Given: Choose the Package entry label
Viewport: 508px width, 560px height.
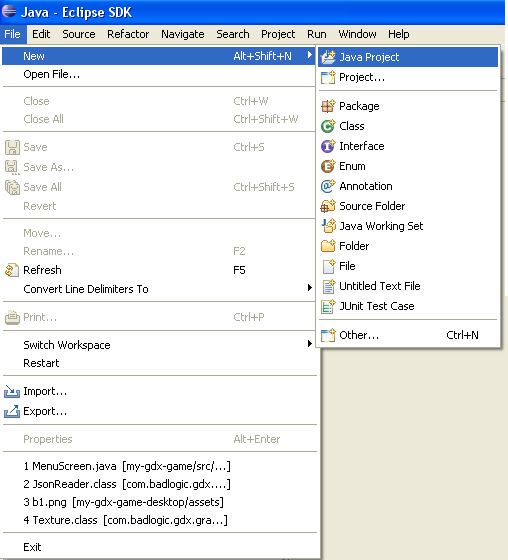Looking at the screenshot, I should pyautogui.click(x=359, y=106).
